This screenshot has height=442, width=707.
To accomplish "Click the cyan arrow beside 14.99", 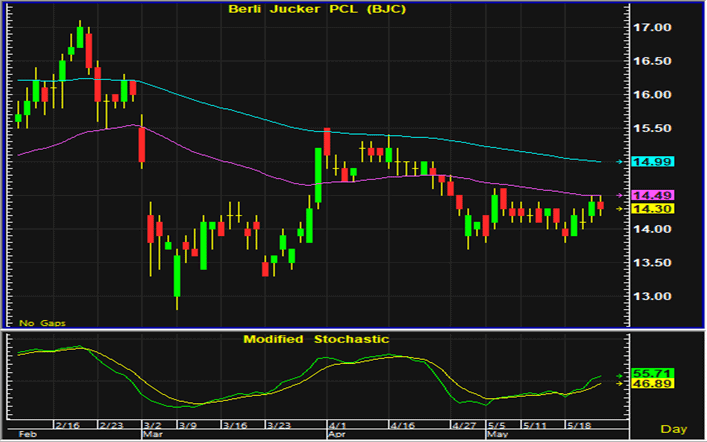I will click(620, 161).
